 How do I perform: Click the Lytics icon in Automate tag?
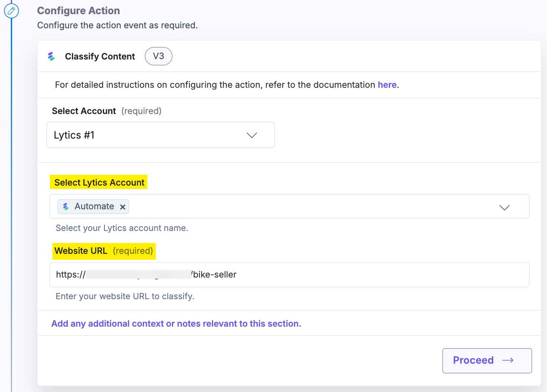pyautogui.click(x=66, y=206)
